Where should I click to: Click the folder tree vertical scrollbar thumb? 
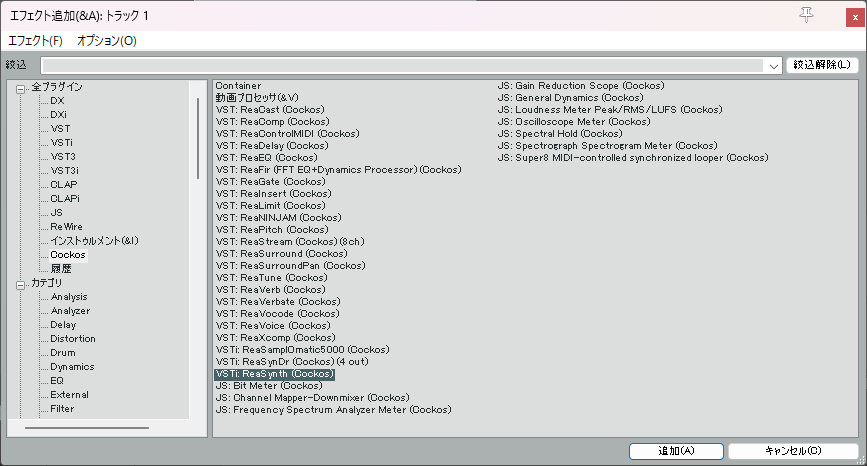(197, 138)
